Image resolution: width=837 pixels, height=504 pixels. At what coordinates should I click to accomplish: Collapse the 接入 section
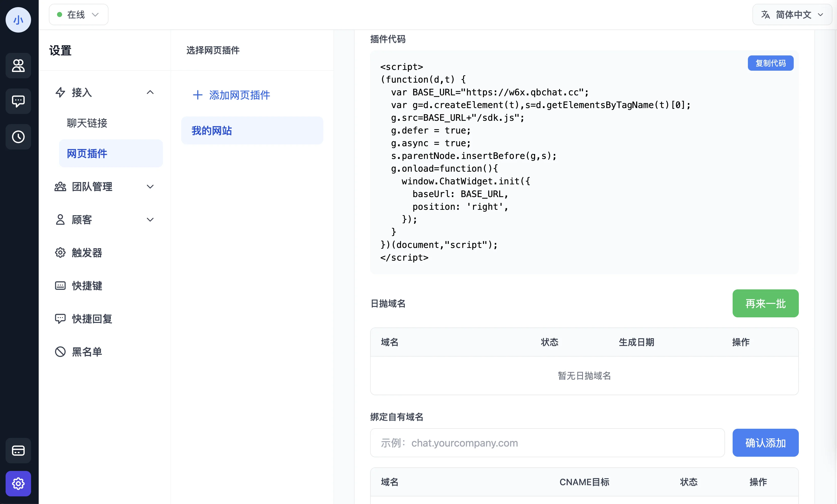pos(150,92)
